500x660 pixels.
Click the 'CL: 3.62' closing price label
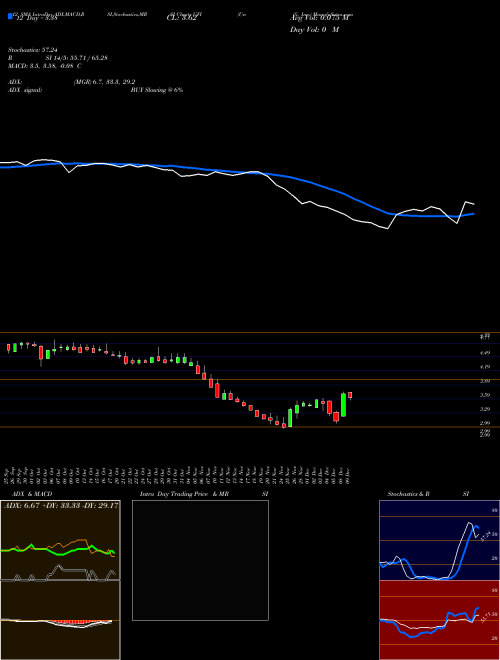181,18
